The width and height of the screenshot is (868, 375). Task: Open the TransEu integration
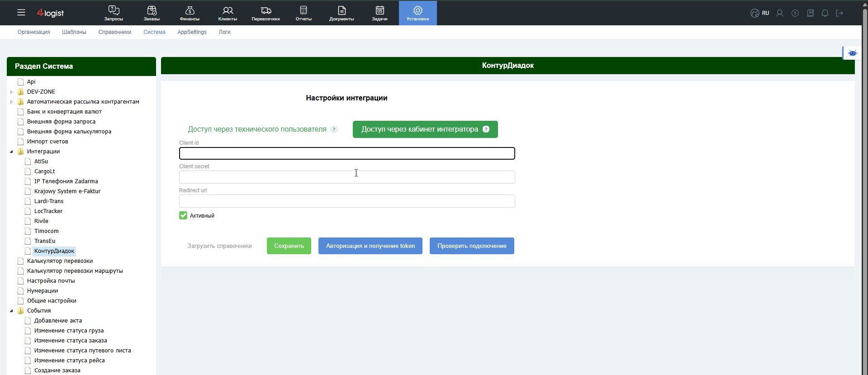tap(45, 241)
